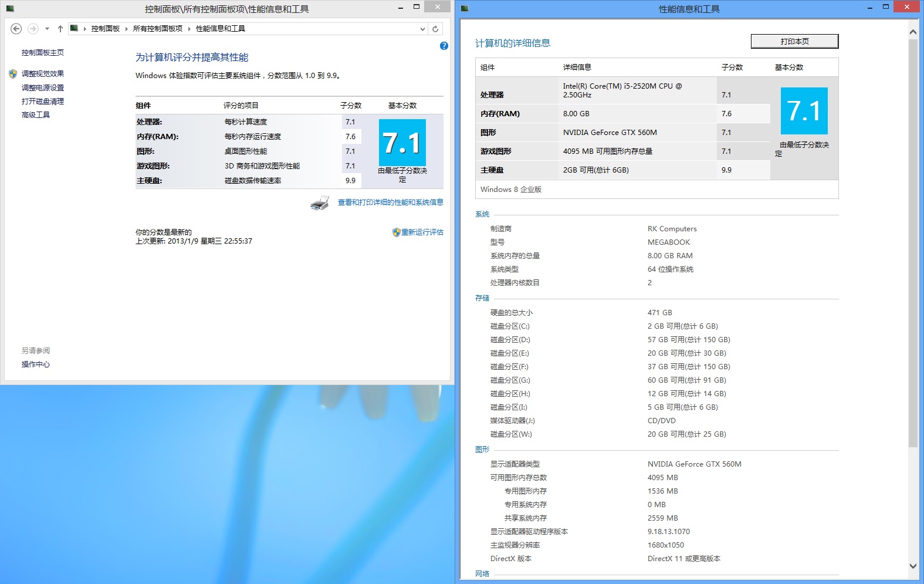Expand arrow after 所有控制面板项 breadcrumb
Screen dimensions: 924x584
tap(189, 29)
